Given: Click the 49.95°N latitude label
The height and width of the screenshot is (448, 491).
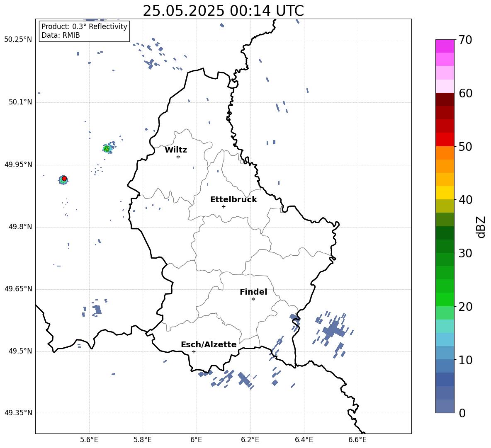Looking at the screenshot, I should point(18,165).
